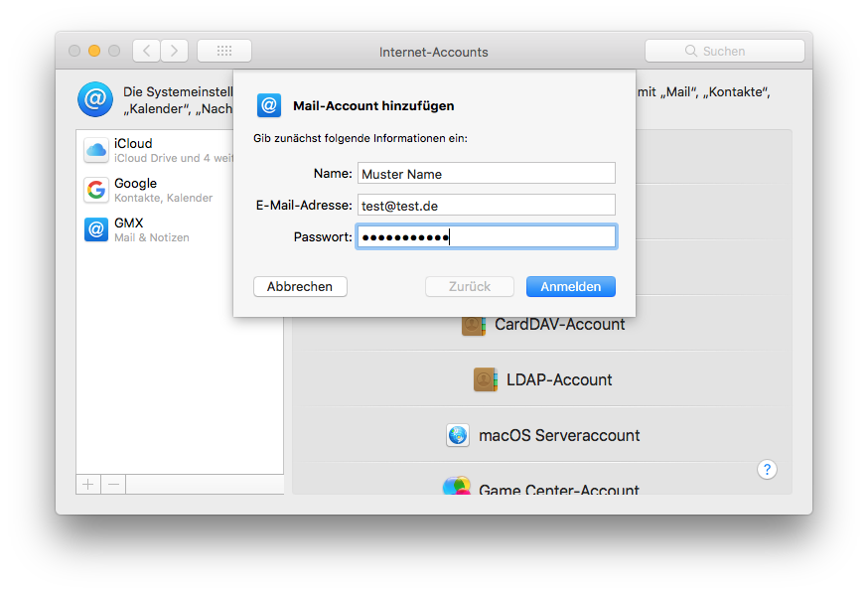Focus the Name field showing Muster Name

486,173
